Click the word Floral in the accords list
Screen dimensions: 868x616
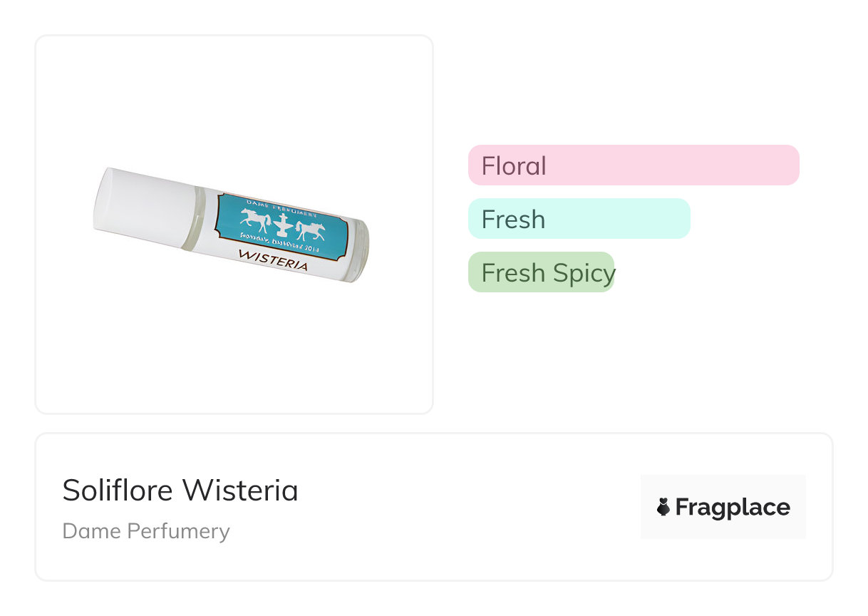[514, 166]
